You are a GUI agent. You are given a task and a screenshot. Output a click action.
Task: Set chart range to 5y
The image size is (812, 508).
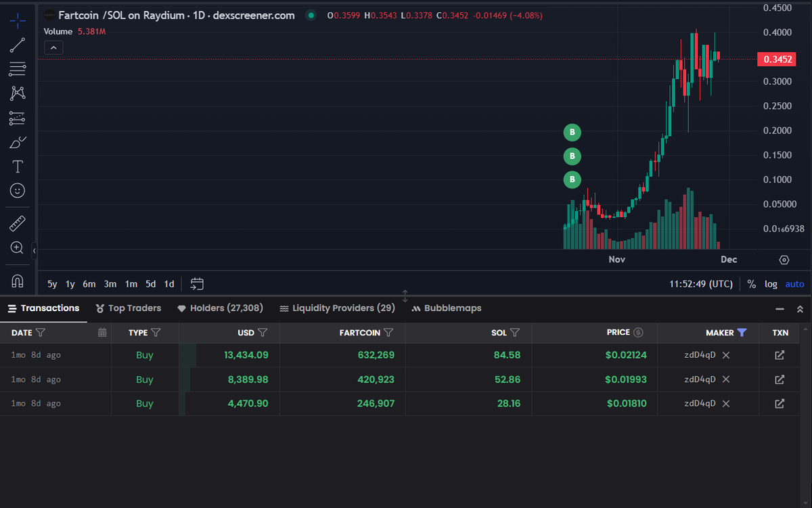click(52, 284)
